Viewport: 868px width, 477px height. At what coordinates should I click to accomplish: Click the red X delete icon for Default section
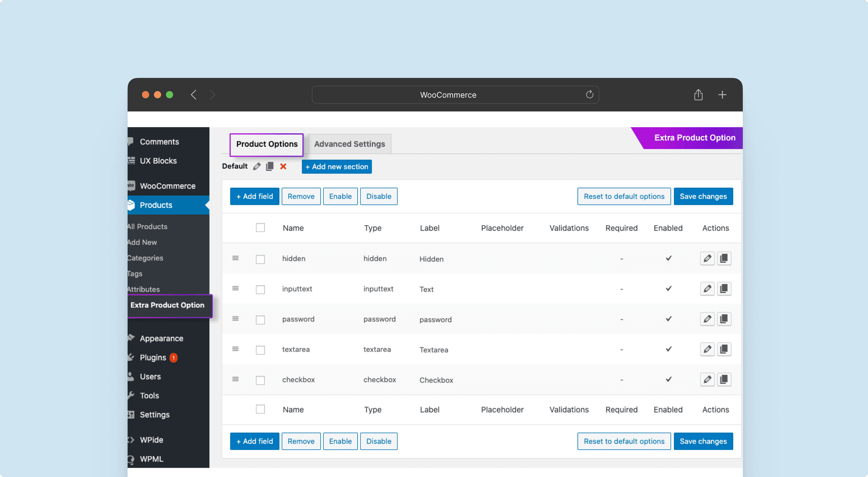point(282,166)
